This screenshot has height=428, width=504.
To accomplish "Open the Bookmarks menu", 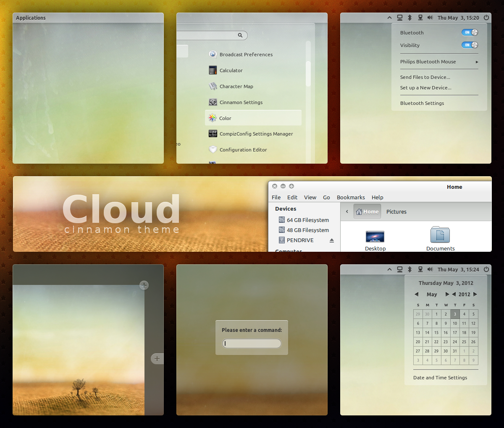I will (x=351, y=197).
